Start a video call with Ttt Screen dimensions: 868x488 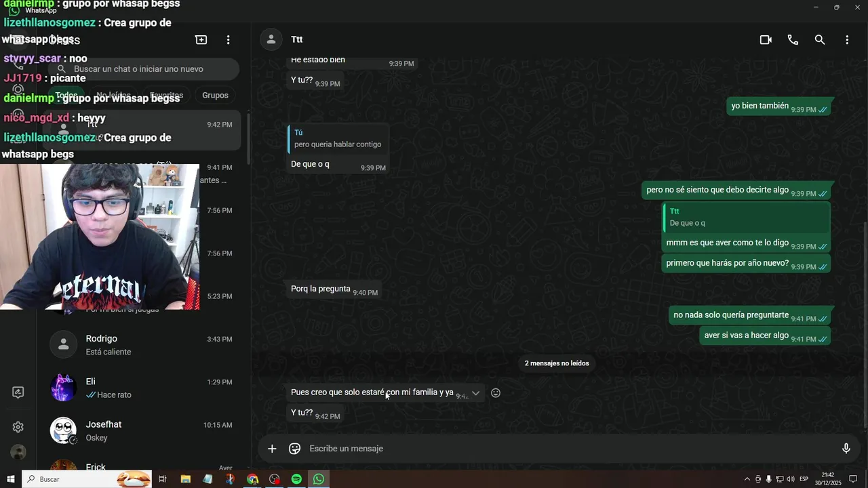click(766, 40)
